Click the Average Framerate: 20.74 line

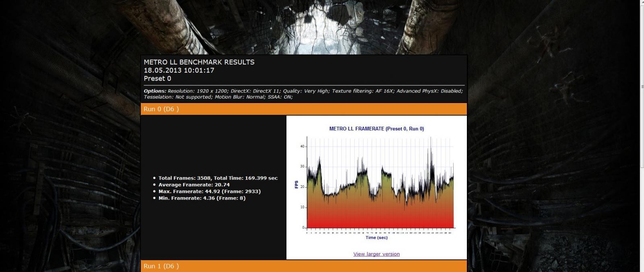(194, 185)
